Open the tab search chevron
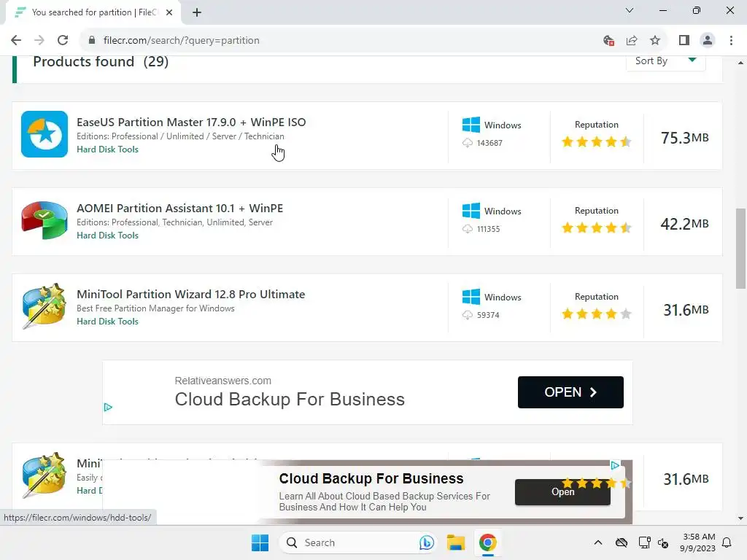This screenshot has width=747, height=560. pyautogui.click(x=630, y=10)
